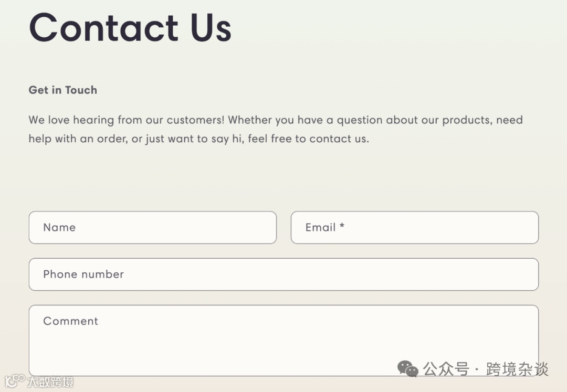Click the WeChat logo icon watermark
Image resolution: width=567 pixels, height=392 pixels.
coord(407,369)
